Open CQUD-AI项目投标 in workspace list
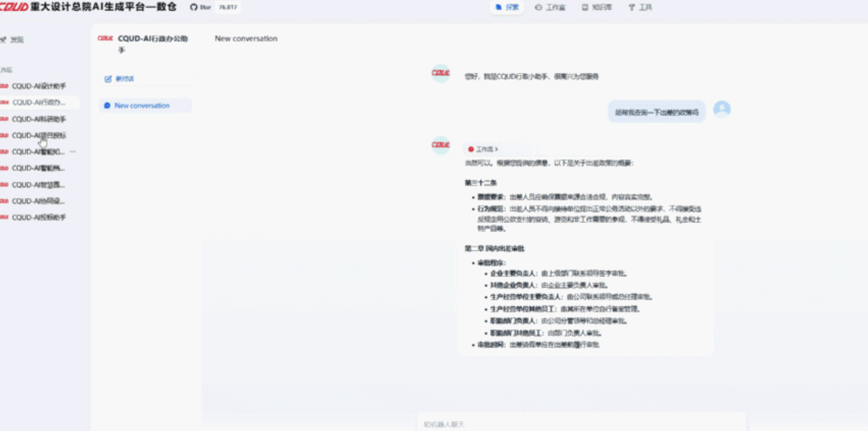The image size is (868, 431). (39, 135)
